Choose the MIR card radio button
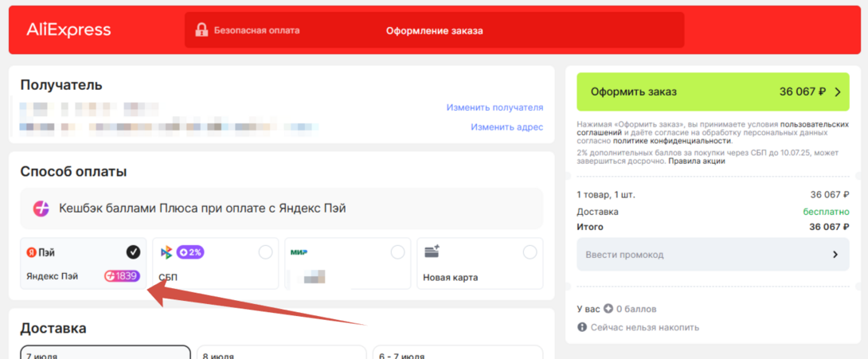The width and height of the screenshot is (868, 359). [x=397, y=252]
